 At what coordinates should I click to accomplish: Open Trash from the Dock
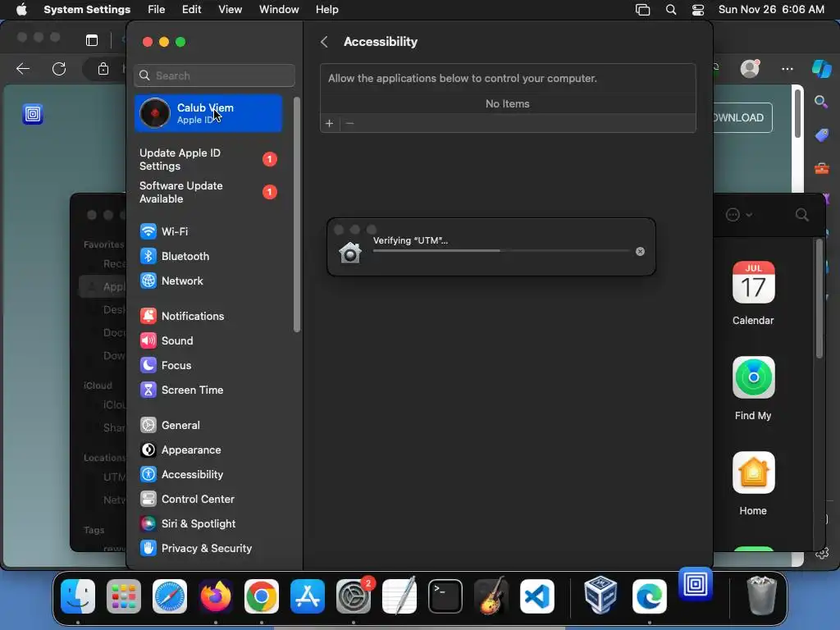click(761, 596)
